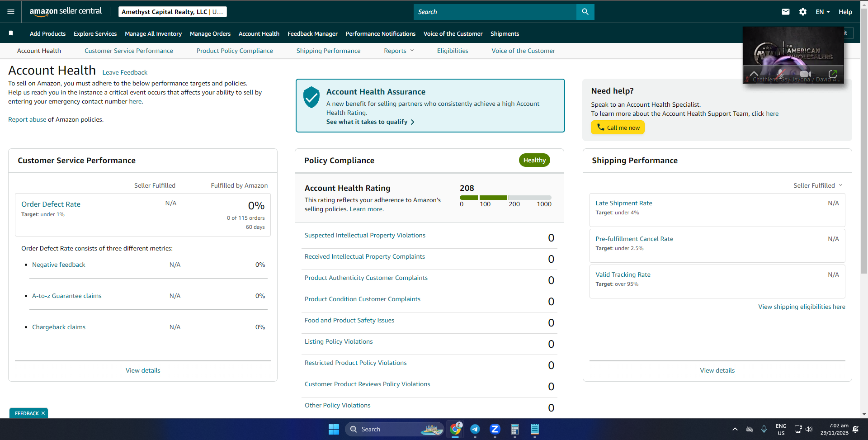Show hidden system tray icons

735,429
